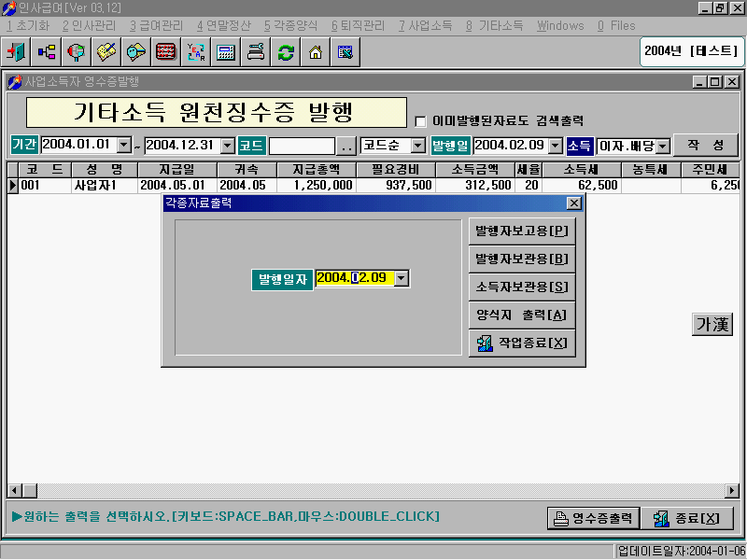Screen dimensions: 747x560
Task: Click the 코드 input field
Action: point(301,146)
